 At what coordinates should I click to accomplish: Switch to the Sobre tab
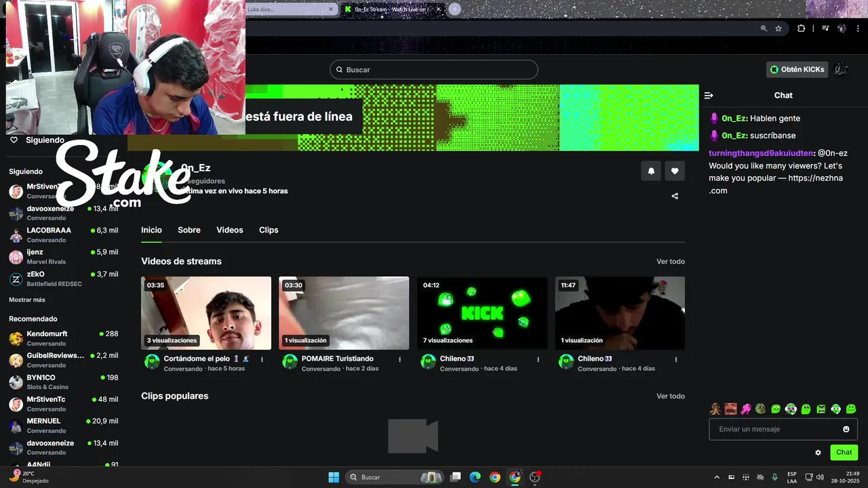coord(189,230)
